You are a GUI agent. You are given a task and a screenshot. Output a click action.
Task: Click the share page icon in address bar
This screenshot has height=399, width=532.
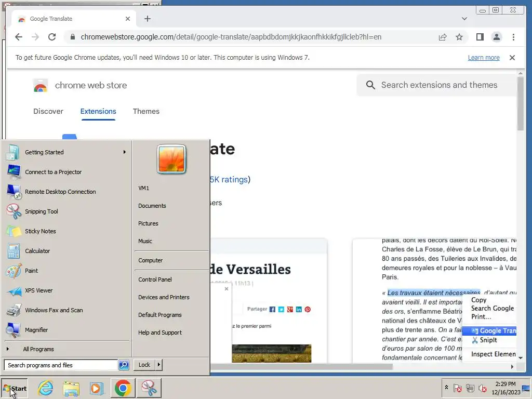tap(443, 37)
